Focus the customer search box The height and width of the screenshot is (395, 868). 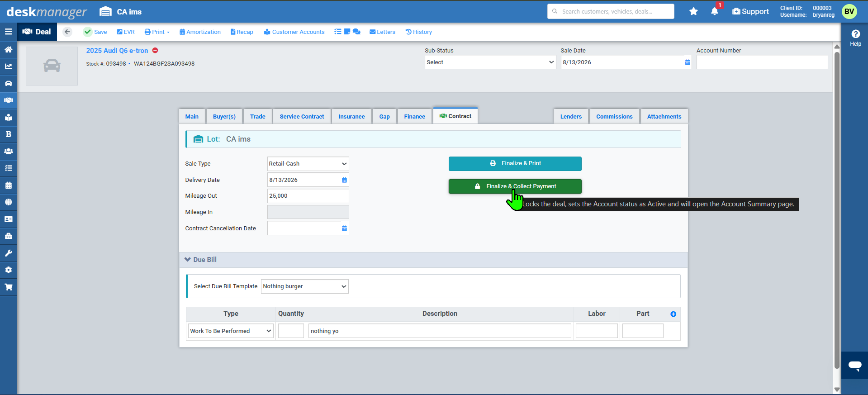611,11
